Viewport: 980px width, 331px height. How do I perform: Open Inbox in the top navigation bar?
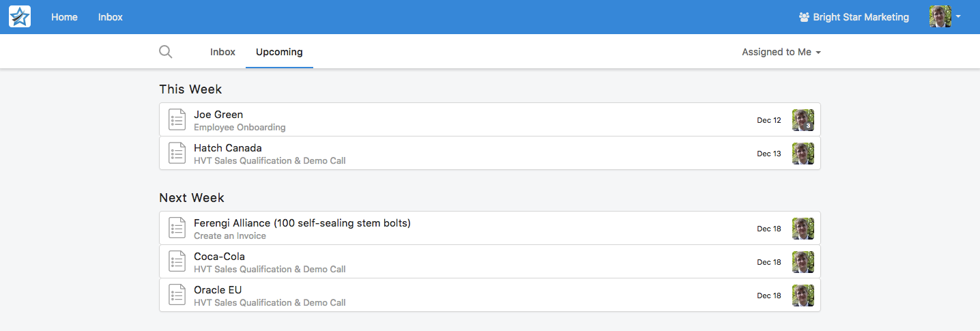[x=111, y=17]
